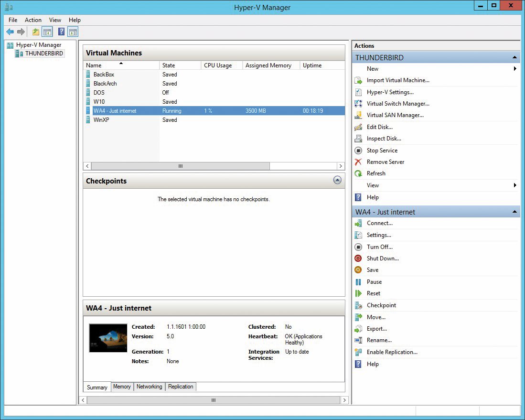Click the Turn Off icon
This screenshot has width=525, height=420.
point(358,247)
